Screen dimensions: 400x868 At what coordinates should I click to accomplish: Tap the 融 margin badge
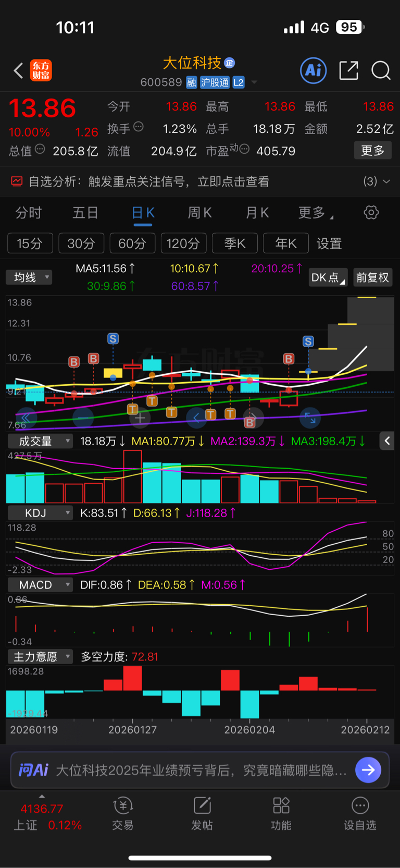tap(192, 82)
